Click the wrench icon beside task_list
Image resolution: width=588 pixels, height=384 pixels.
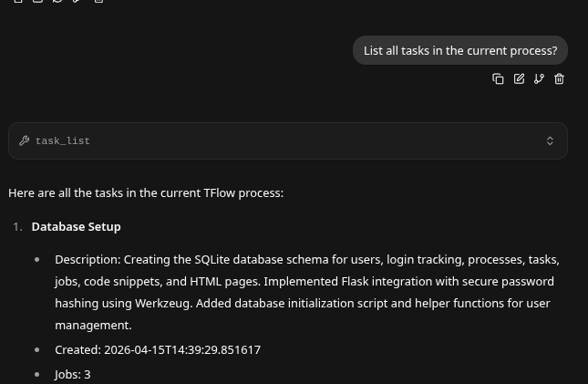pos(25,141)
